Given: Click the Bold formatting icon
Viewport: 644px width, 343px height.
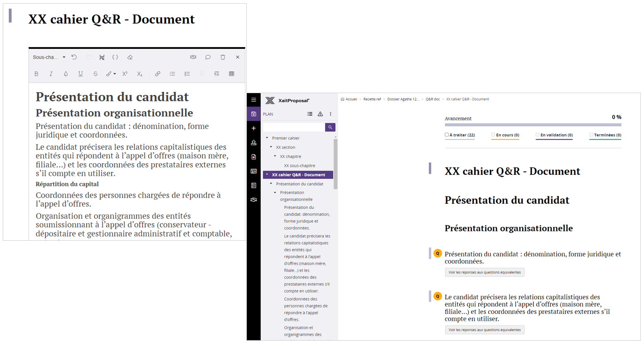Looking at the screenshot, I should [36, 74].
